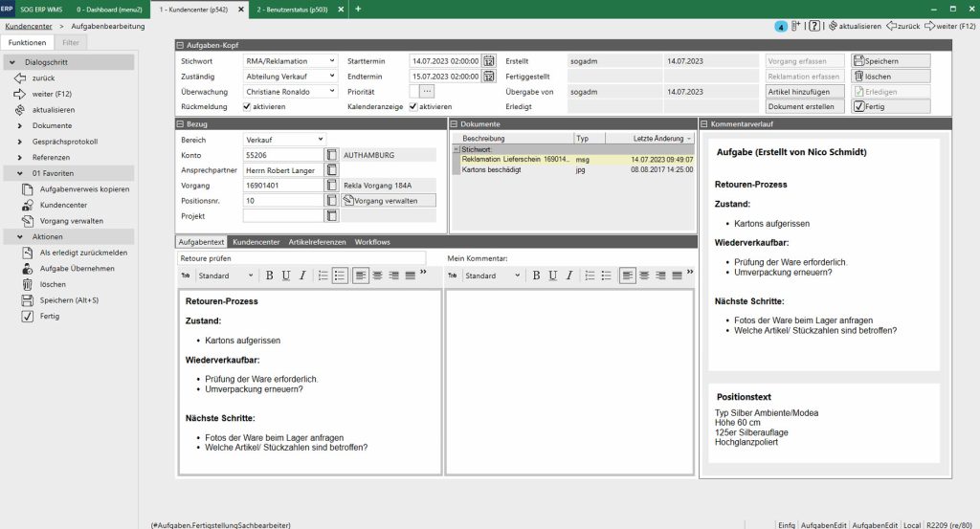Click zurück arrow in top right toolbar
The height and width of the screenshot is (529, 980).
pos(903,26)
